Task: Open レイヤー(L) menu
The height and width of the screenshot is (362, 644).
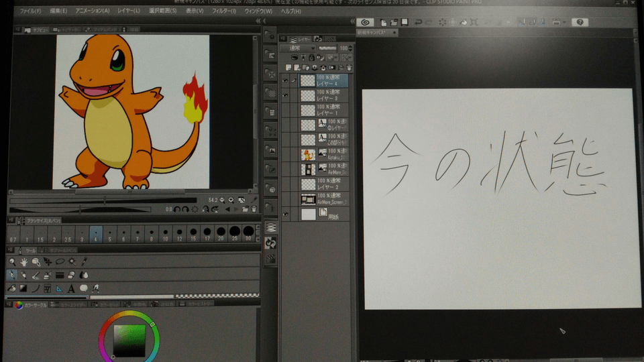Action: (129, 11)
